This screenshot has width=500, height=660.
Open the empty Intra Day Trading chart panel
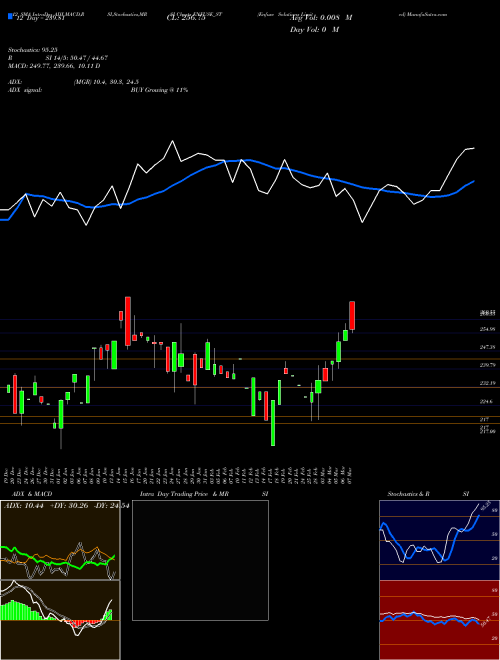pos(200,560)
